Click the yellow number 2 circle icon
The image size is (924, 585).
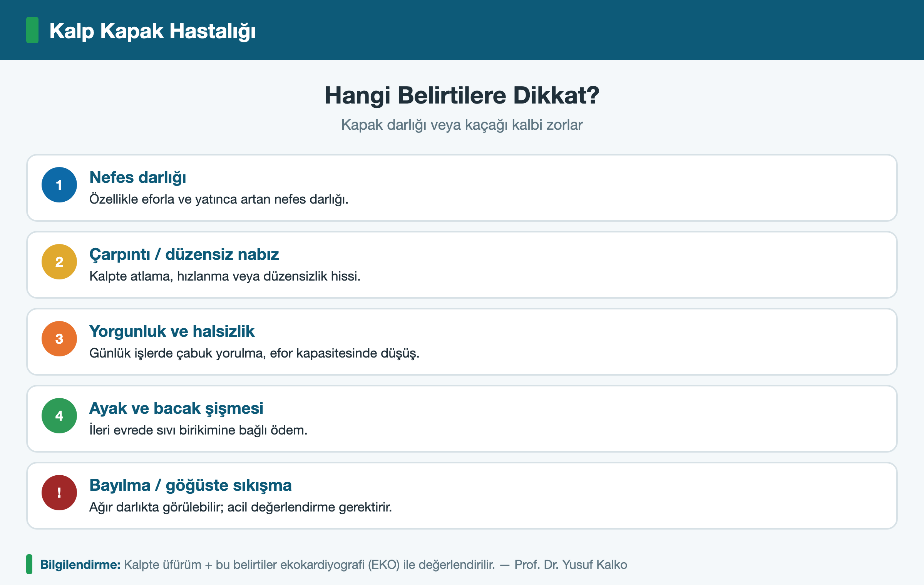pyautogui.click(x=59, y=262)
